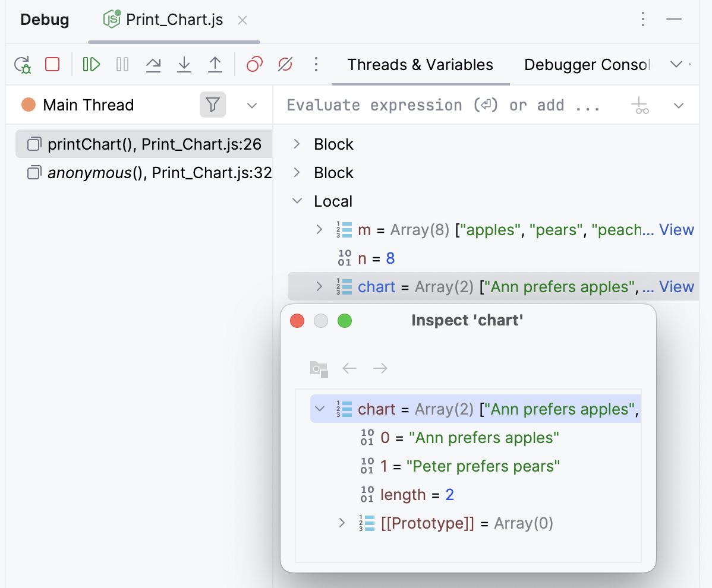The width and height of the screenshot is (712, 588).
Task: Switch to the Debugger Console tab
Action: (x=585, y=65)
